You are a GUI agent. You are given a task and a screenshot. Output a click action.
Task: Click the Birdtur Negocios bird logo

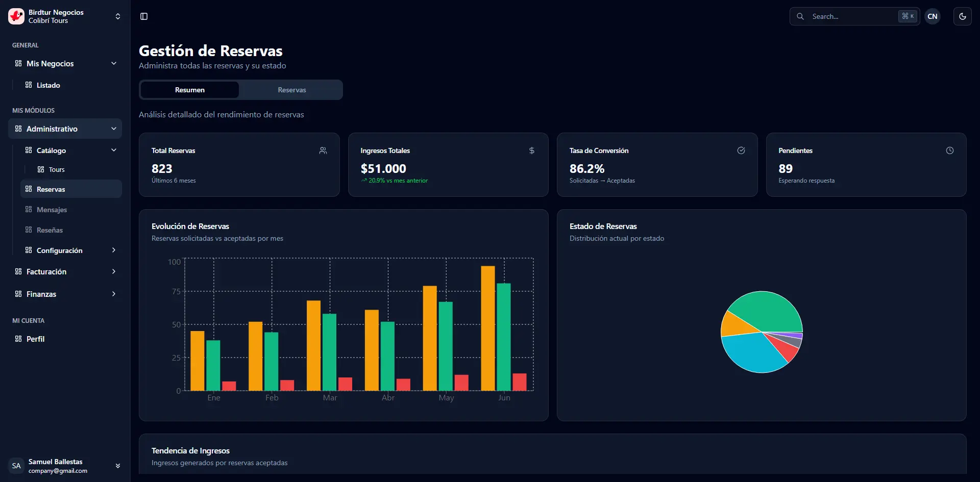(x=16, y=16)
